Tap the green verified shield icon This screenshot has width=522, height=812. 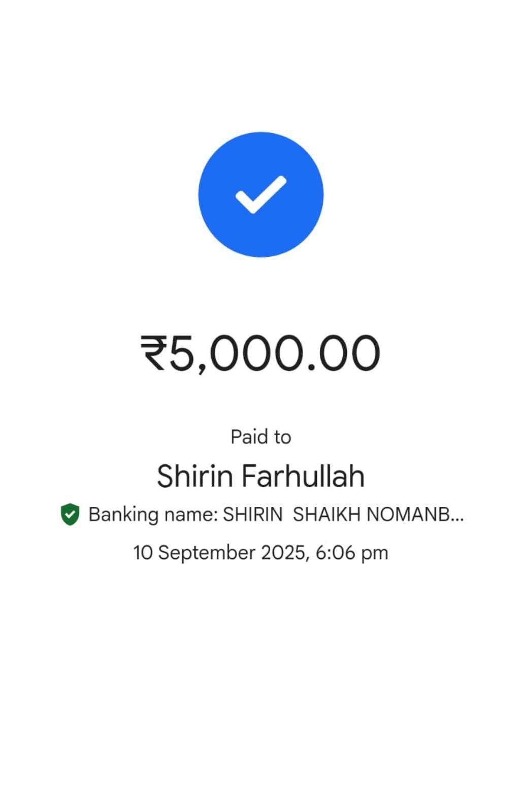pyautogui.click(x=70, y=515)
